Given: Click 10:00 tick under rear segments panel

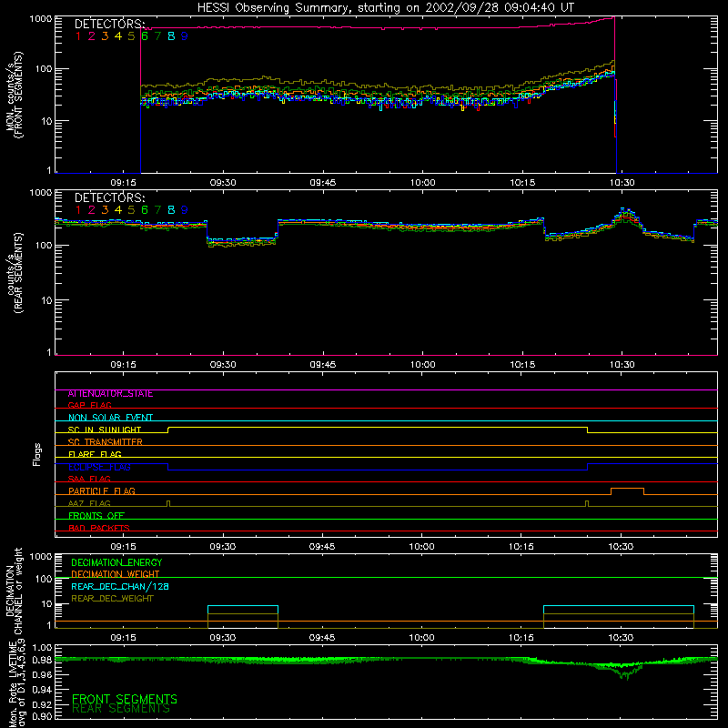Looking at the screenshot, I should tap(423, 365).
